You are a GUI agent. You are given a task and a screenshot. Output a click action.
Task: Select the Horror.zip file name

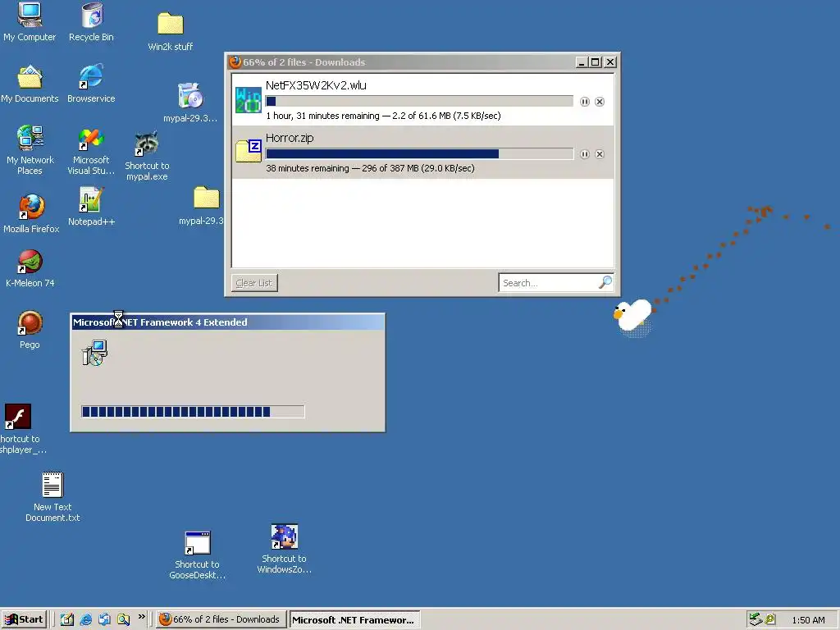point(290,138)
